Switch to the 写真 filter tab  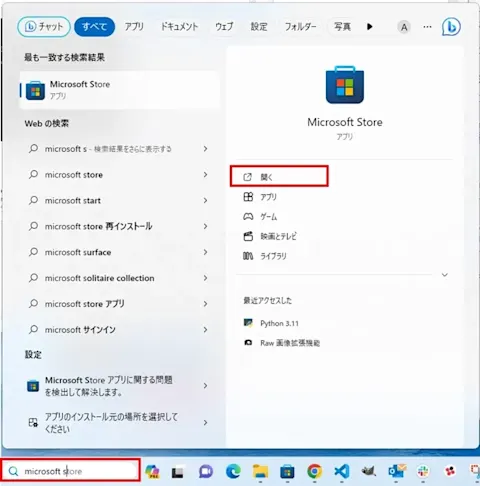pos(342,27)
